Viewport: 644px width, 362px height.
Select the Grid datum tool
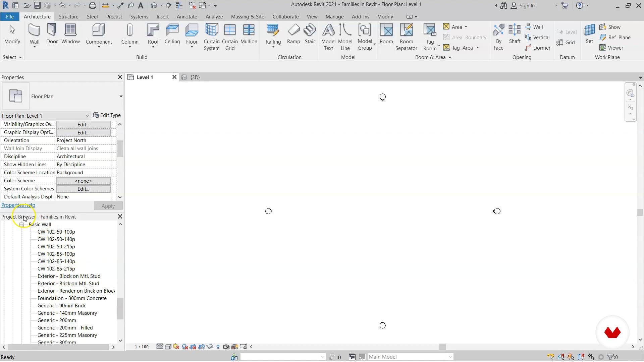[x=566, y=43]
